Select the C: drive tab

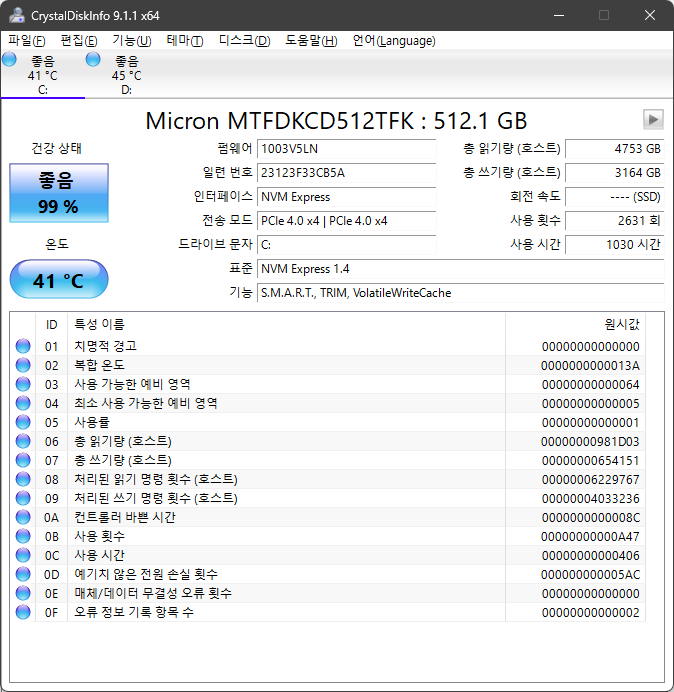43,75
